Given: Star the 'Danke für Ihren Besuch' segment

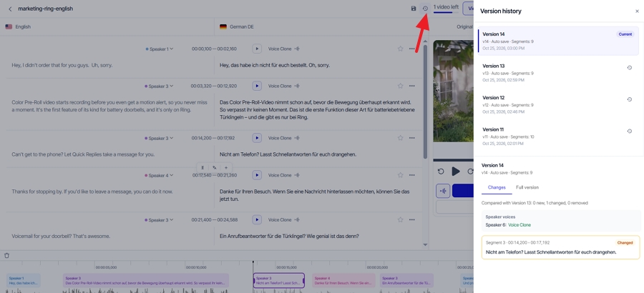Looking at the screenshot, I should coord(400,175).
